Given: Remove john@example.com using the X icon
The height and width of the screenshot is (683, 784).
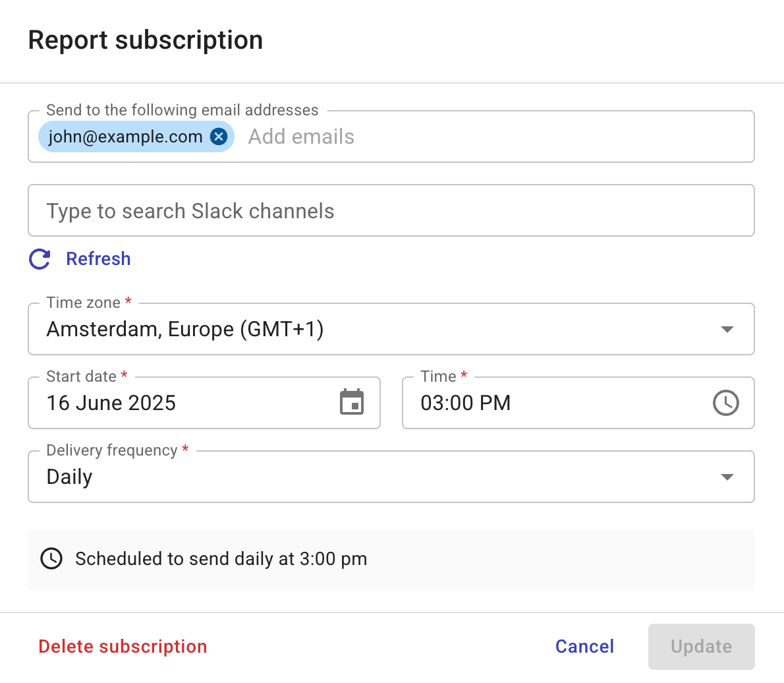Looking at the screenshot, I should click(x=218, y=136).
